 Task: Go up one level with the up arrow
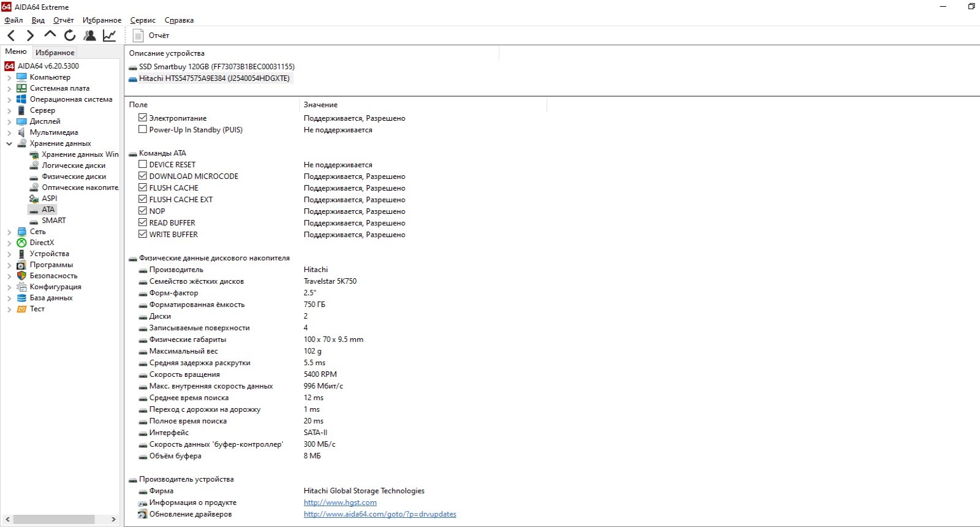click(x=50, y=35)
